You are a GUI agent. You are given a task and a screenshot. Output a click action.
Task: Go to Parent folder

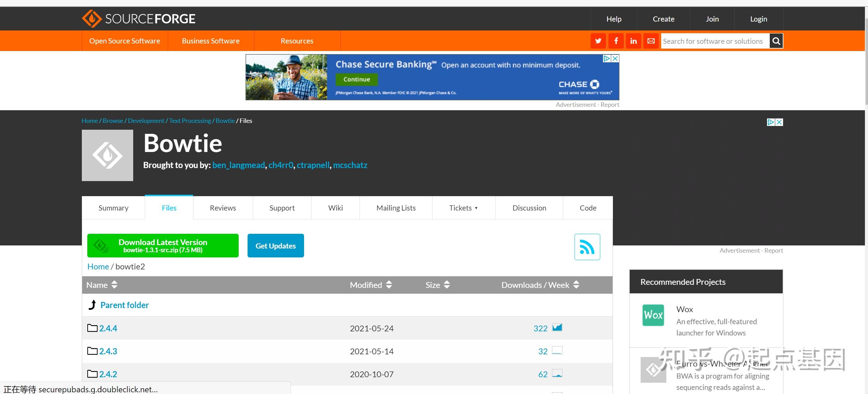pyautogui.click(x=124, y=305)
